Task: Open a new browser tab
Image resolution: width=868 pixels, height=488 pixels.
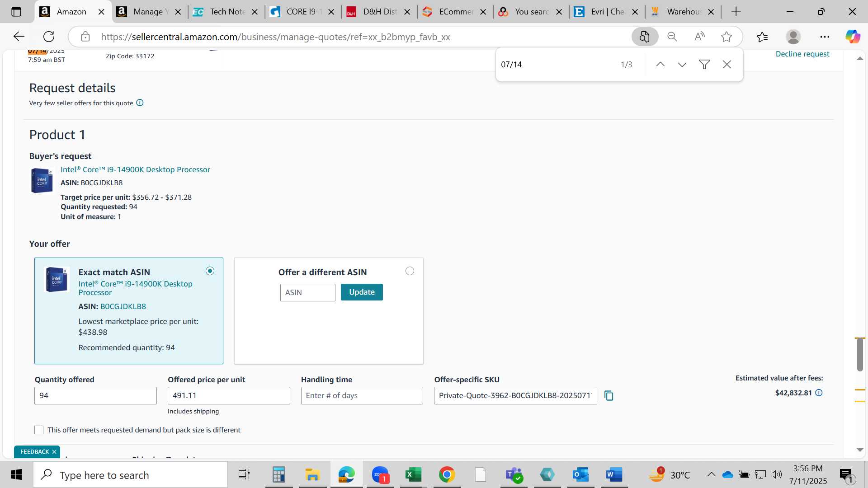Action: [736, 12]
